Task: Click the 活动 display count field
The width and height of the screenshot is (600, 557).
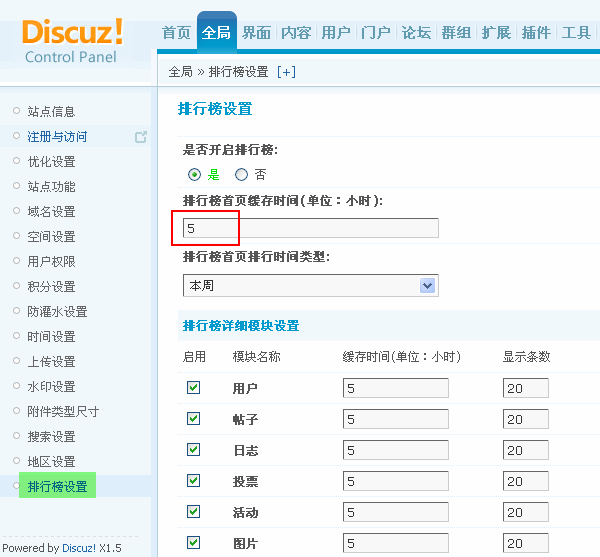Action: coord(525,513)
